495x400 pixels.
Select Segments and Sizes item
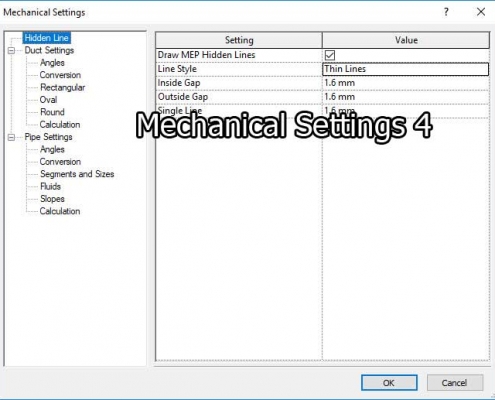click(77, 174)
